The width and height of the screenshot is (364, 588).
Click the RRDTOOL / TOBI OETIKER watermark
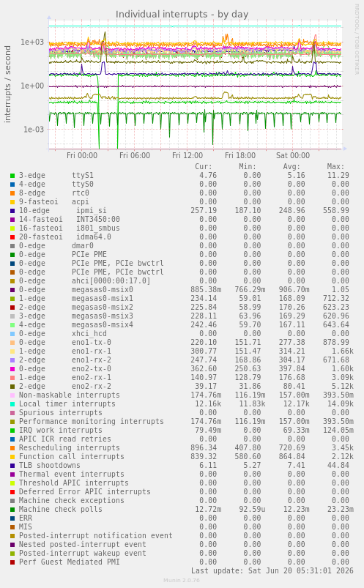pos(357,40)
